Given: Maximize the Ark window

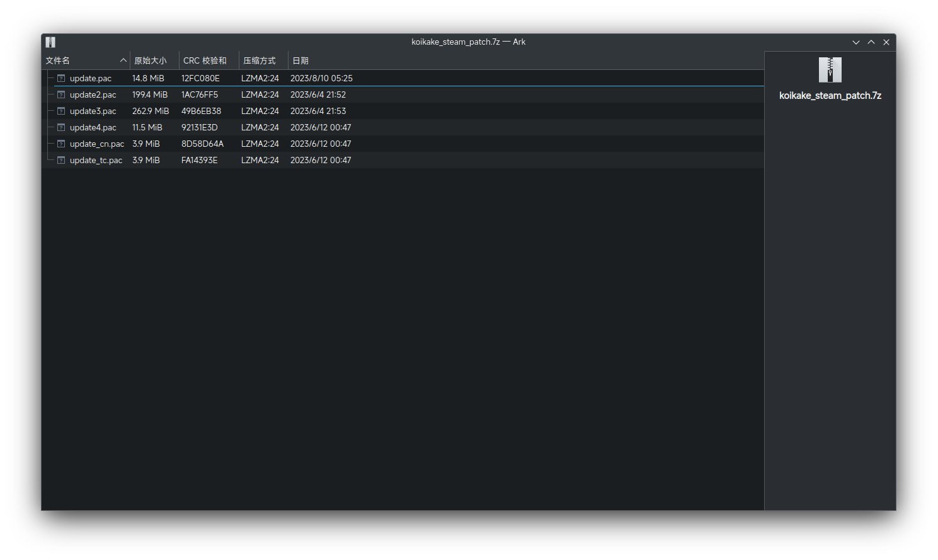Looking at the screenshot, I should click(x=871, y=42).
